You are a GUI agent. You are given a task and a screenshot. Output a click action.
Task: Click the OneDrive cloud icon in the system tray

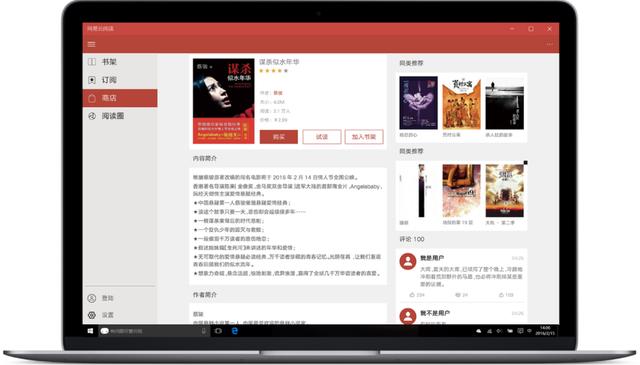tap(479, 331)
